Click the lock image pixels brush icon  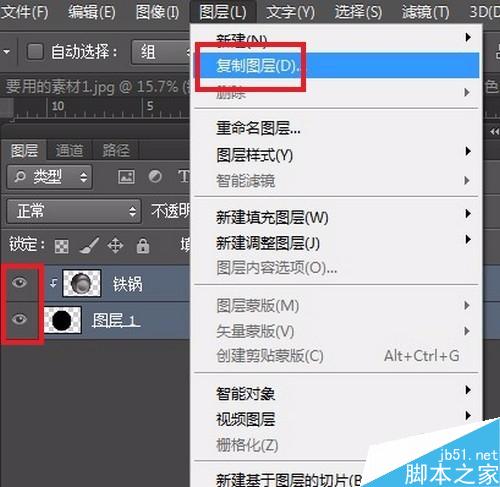(x=89, y=246)
